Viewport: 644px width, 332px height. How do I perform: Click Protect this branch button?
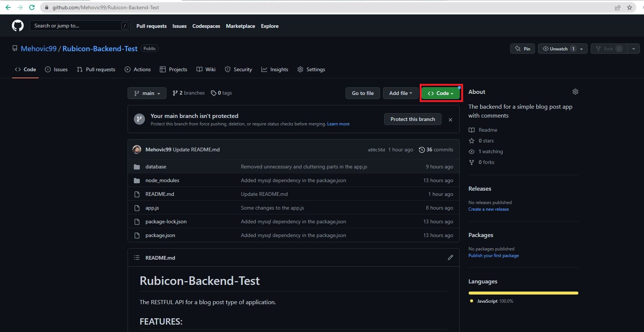(x=413, y=119)
